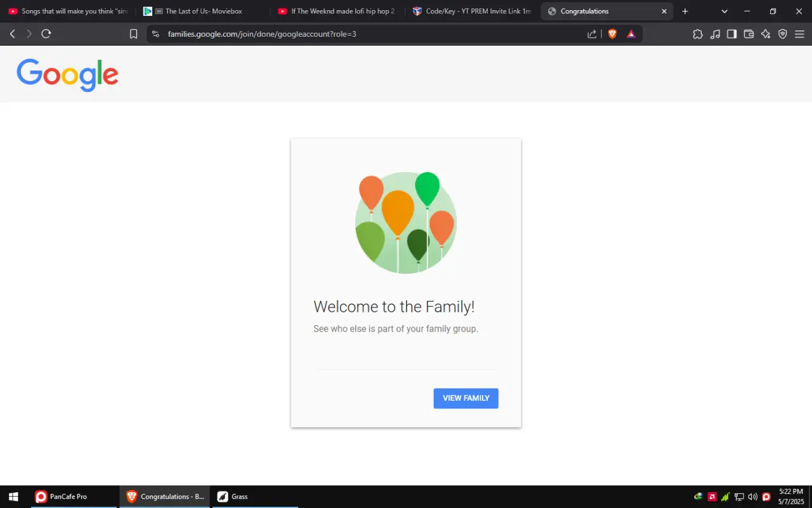Select the Brave Congratulations taskbar item
Screen dimensions: 812x508
tap(165, 497)
